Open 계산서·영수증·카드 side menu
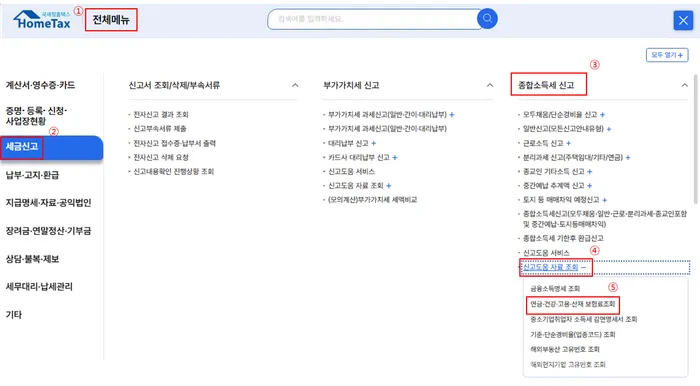Image resolution: width=700 pixels, height=386 pixels. pos(40,85)
